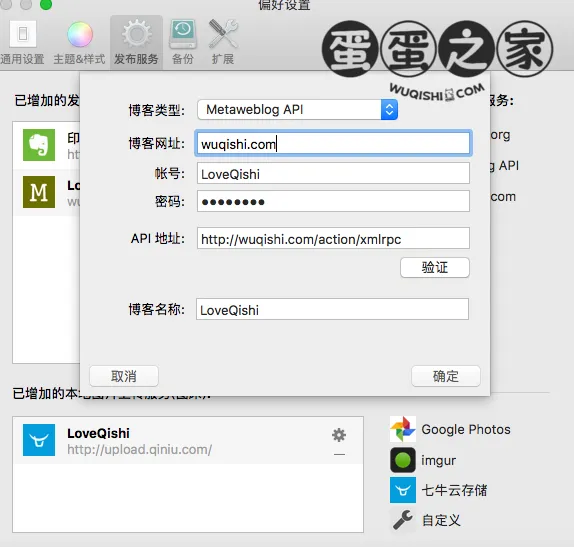Viewport: 574px width, 547px height.
Task: Click the 验证 verify button
Action: click(435, 267)
